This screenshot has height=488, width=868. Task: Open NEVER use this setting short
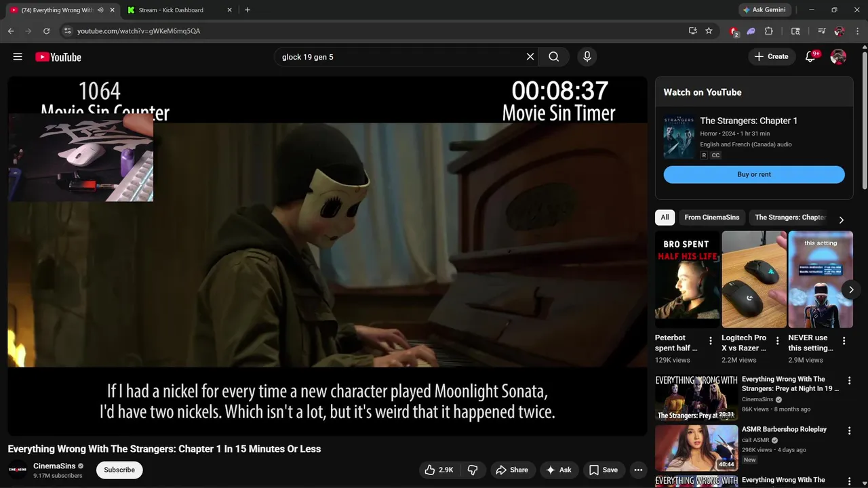click(x=820, y=279)
